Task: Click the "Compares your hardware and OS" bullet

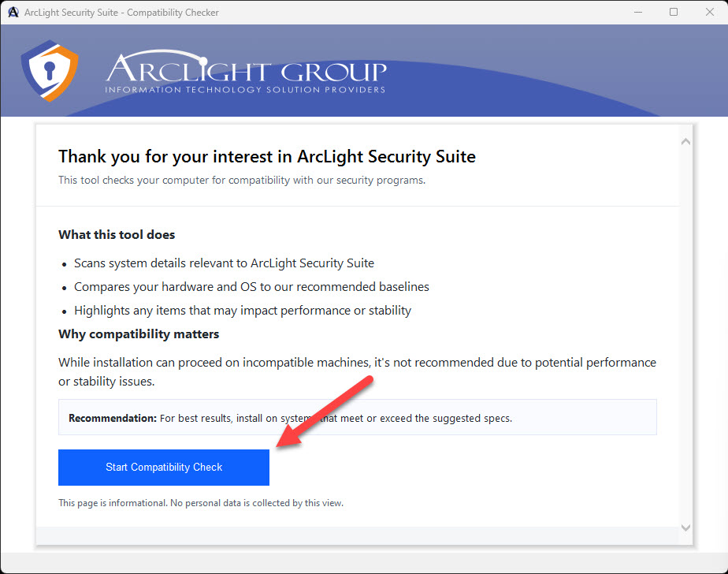Action: [x=251, y=286]
